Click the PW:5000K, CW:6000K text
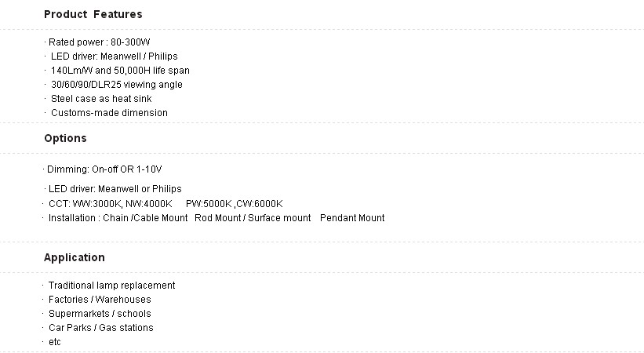The image size is (644, 353). click(234, 204)
